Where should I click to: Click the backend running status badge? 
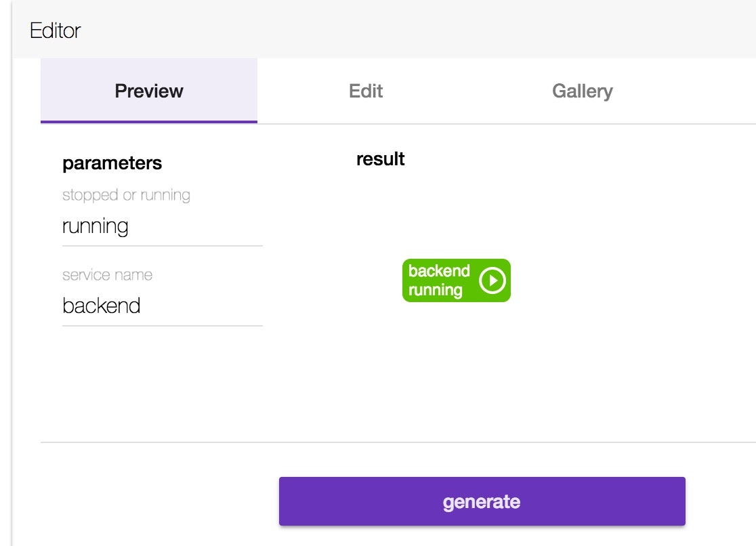[x=455, y=280]
